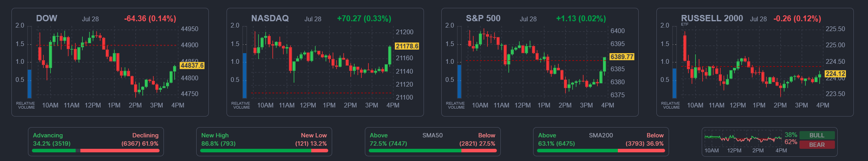868x161 pixels.
Task: Open the NASDAQ chart title
Action: 270,19
